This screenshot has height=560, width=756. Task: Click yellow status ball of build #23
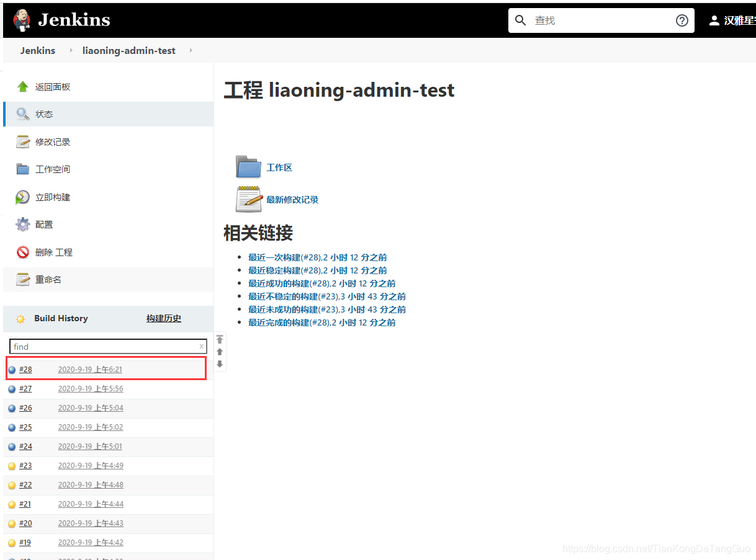tap(12, 466)
